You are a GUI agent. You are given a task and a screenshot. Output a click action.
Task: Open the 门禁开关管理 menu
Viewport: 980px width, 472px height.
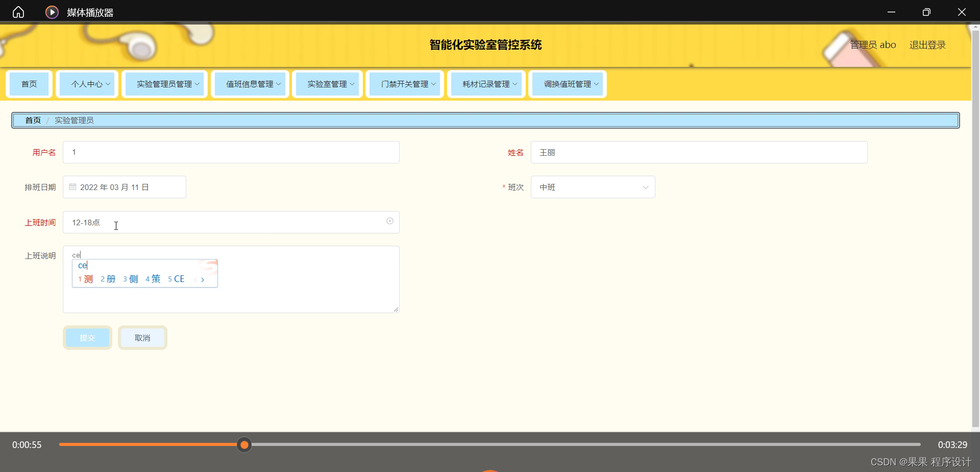(x=404, y=84)
